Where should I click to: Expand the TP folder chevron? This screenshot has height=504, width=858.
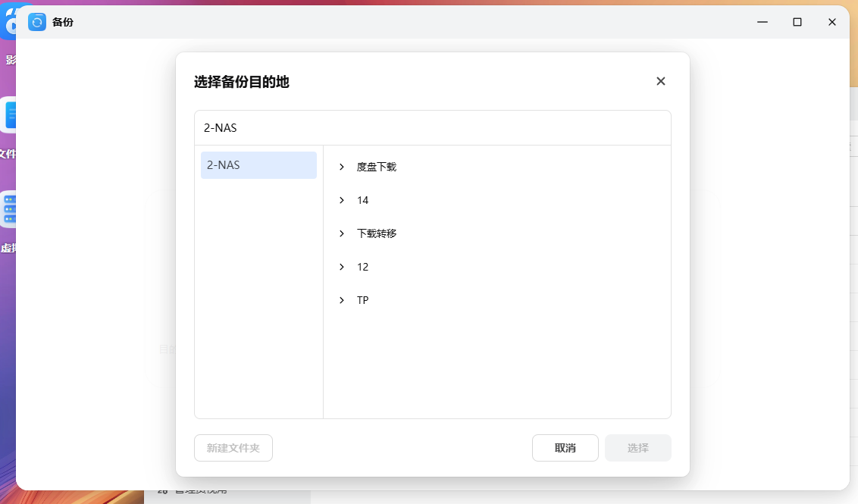[341, 300]
